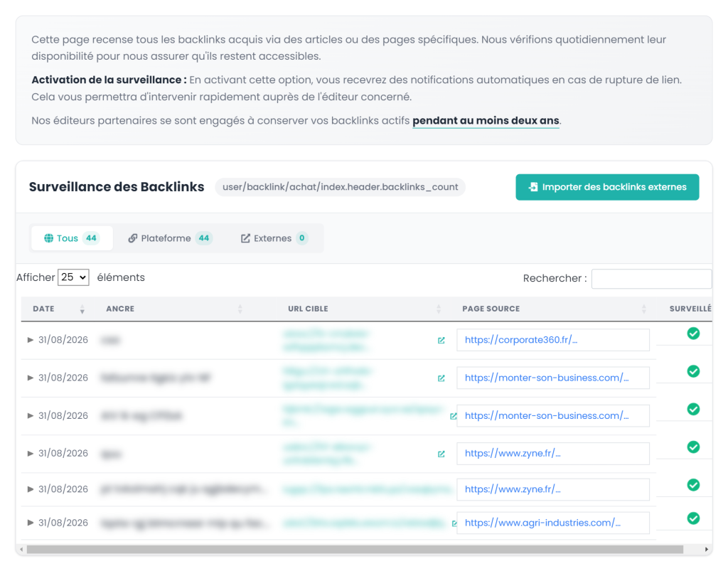This screenshot has height=586, width=728.
Task: Expand the corporate360.fr row
Action: (31, 340)
